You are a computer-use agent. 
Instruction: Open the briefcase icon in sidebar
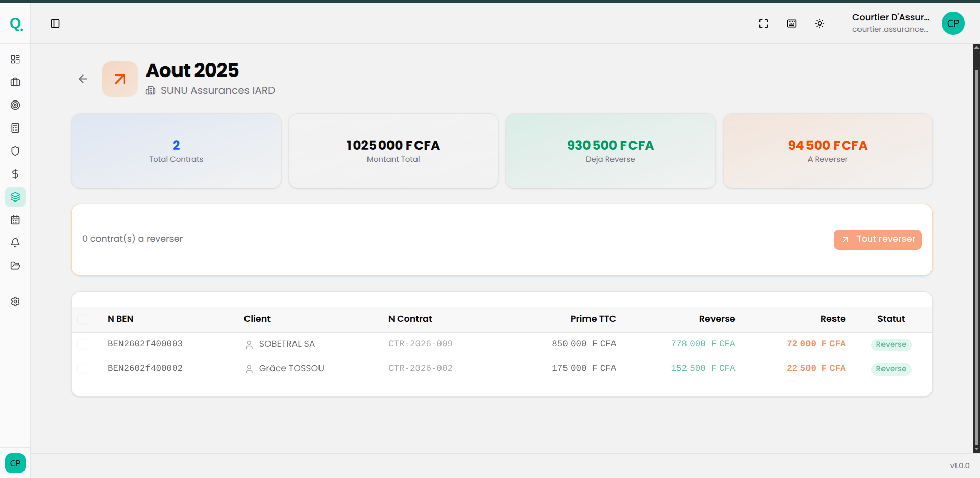click(x=15, y=82)
